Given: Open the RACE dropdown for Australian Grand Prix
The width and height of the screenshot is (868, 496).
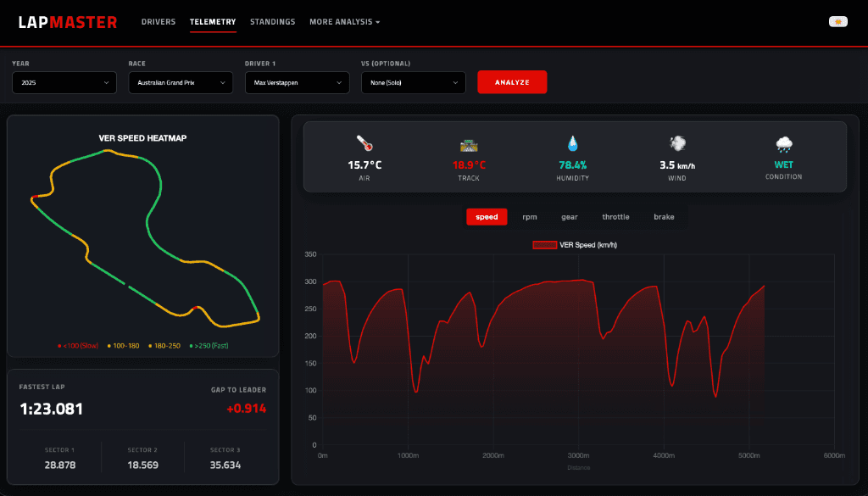Looking at the screenshot, I should (x=181, y=82).
